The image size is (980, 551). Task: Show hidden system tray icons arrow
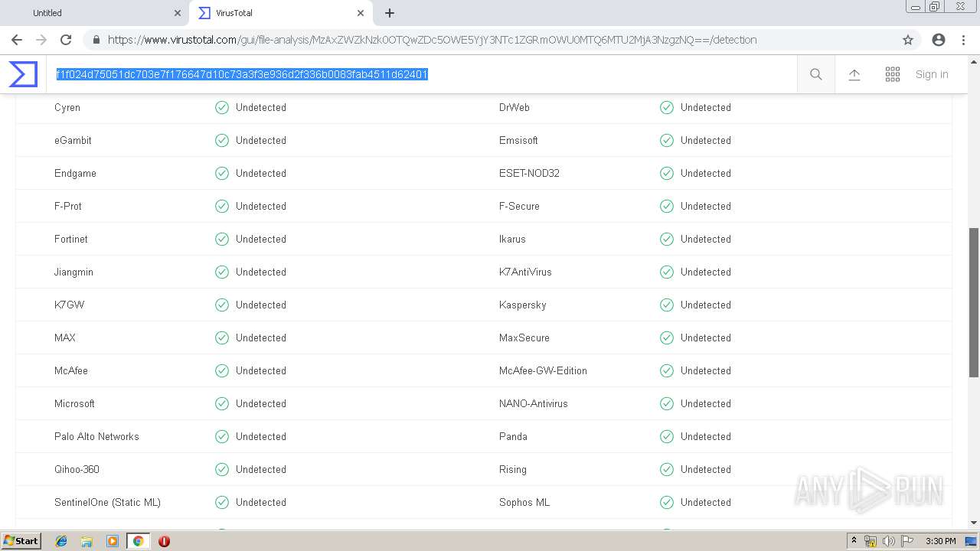(854, 541)
